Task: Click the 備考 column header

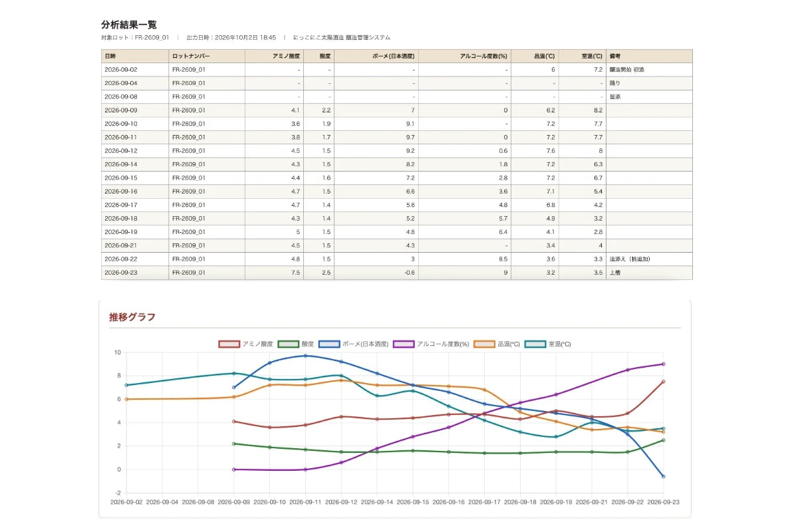Action: 649,56
